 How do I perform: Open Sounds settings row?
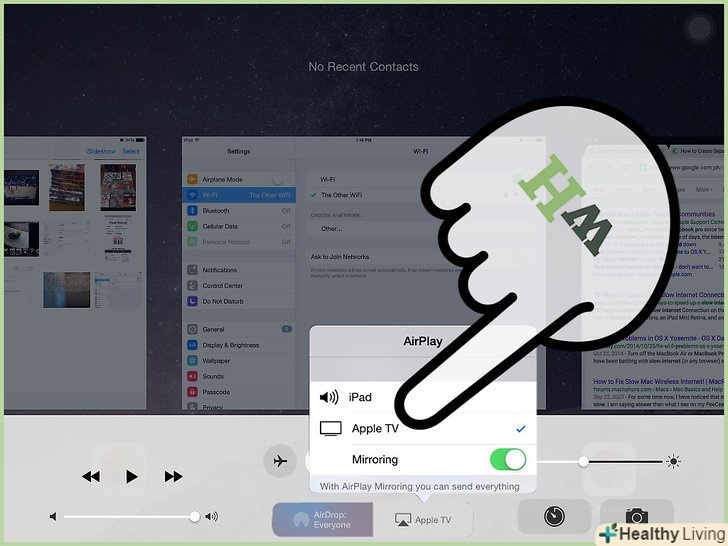tap(239, 377)
